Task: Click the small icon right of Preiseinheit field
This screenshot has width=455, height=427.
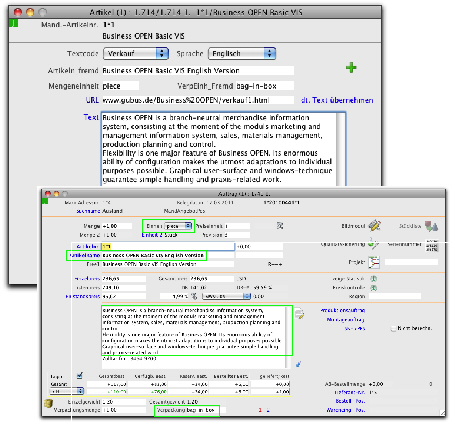Action: 280,226
